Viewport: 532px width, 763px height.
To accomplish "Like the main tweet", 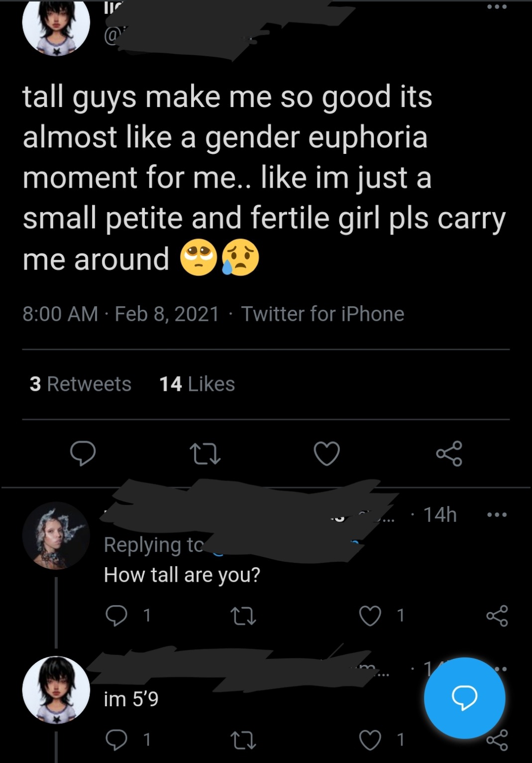I will (x=327, y=454).
